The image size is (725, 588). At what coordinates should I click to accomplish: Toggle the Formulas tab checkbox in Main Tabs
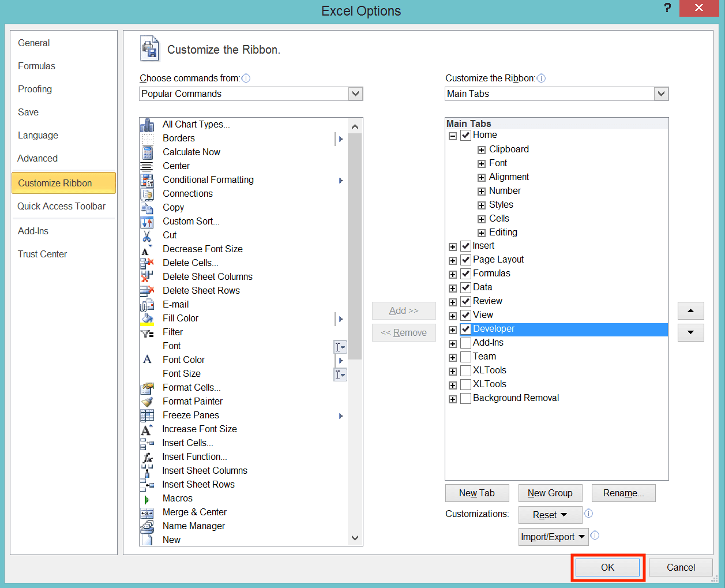tap(466, 274)
